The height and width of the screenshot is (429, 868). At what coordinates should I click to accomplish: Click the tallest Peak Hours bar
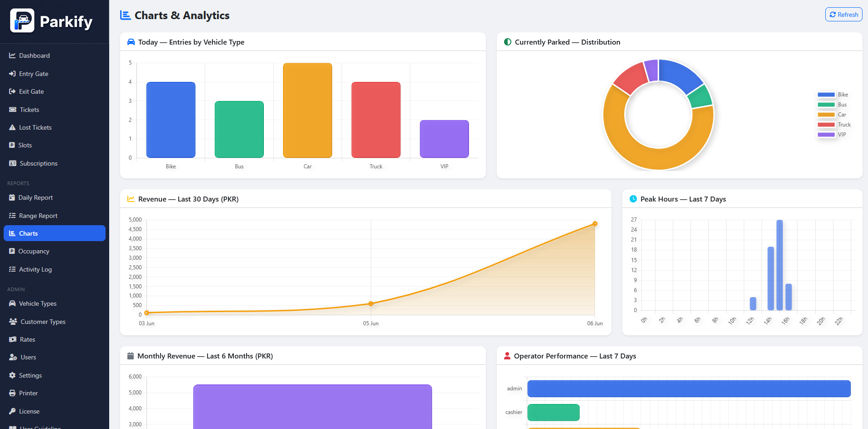tap(780, 265)
